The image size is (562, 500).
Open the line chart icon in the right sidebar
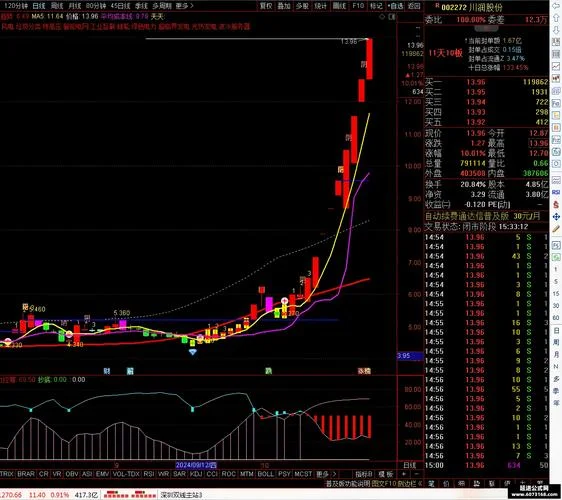[556, 66]
